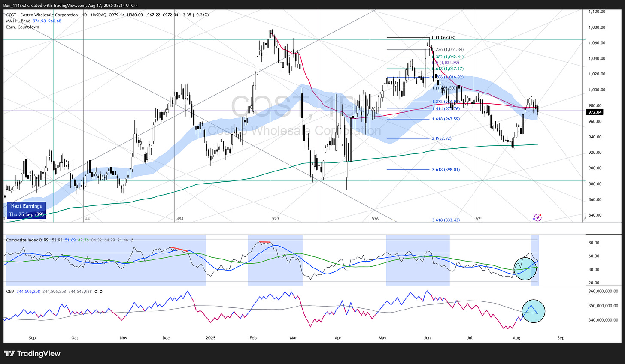625x364 pixels.
Task: Click the Mar label on time axis
Action: click(x=293, y=338)
